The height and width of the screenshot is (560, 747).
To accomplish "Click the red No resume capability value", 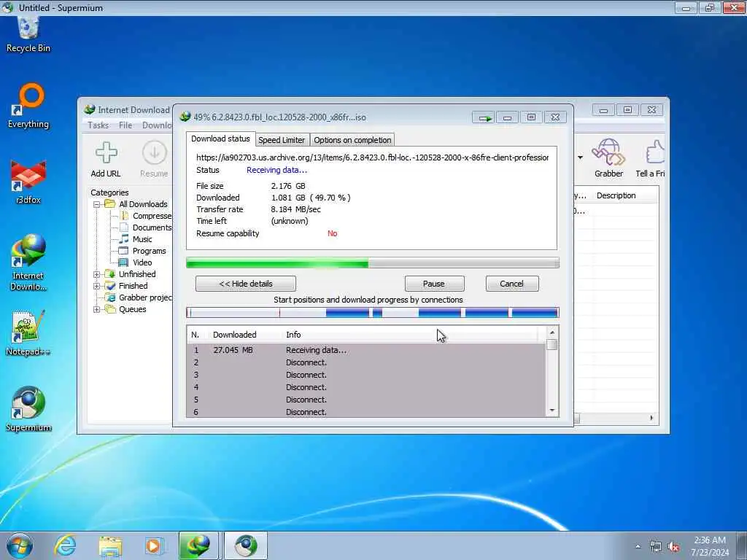I will [332, 234].
